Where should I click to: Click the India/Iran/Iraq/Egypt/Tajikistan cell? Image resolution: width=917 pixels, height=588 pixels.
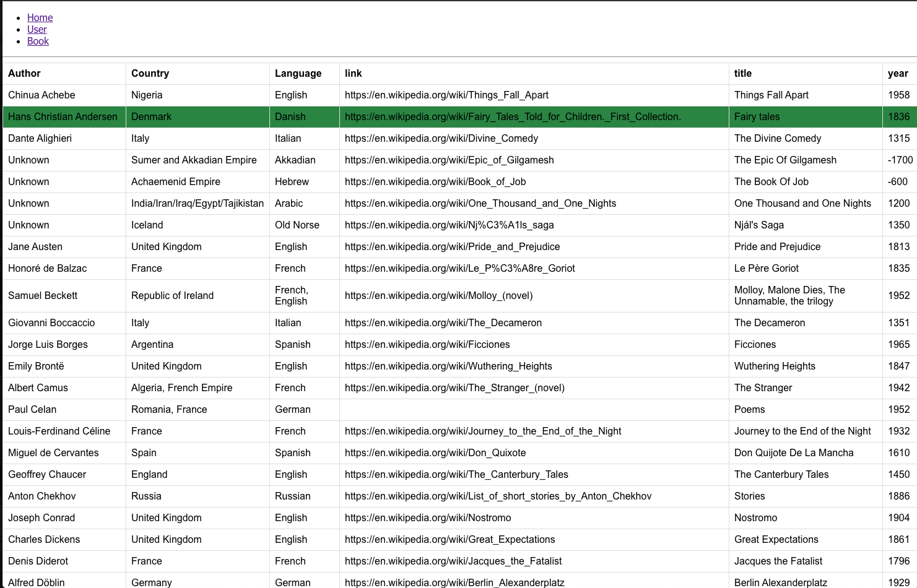[x=198, y=204]
